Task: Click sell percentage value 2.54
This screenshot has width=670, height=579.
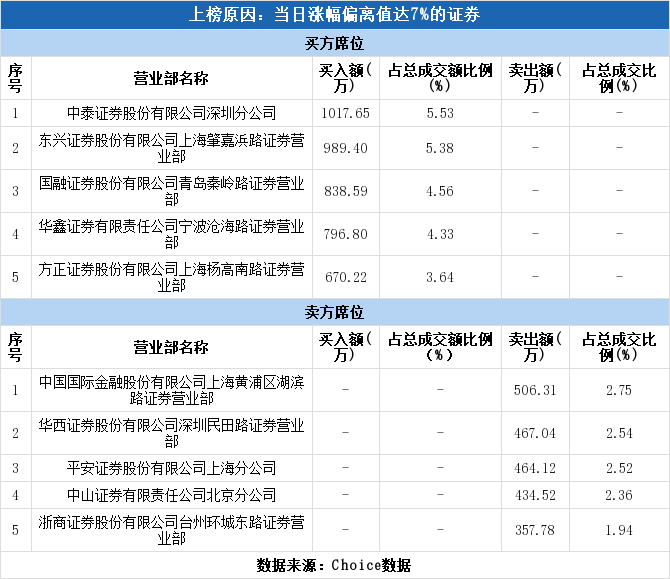Action: (x=619, y=433)
